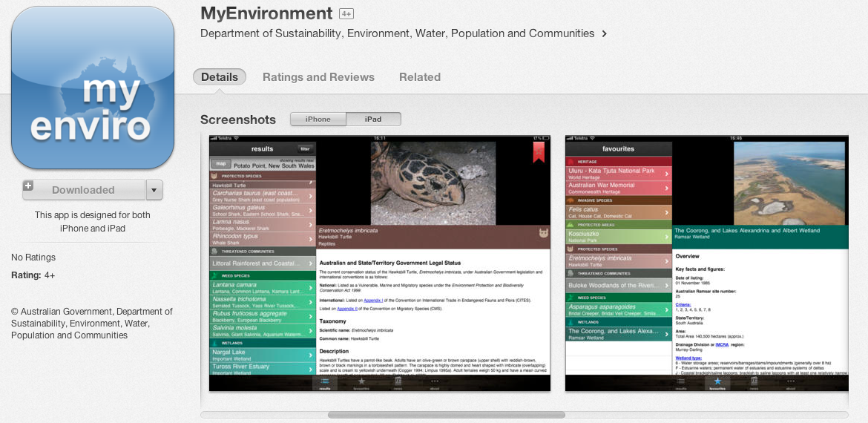This screenshot has height=423, width=868.
Task: Click map button in results screenshot
Action: [x=221, y=163]
